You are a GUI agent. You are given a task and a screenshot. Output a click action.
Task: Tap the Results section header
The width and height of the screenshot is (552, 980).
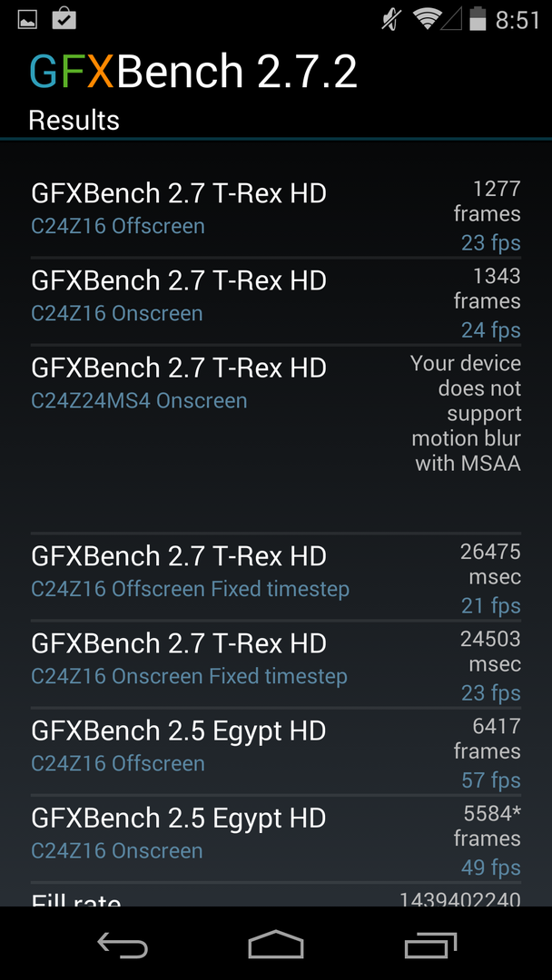coord(74,121)
